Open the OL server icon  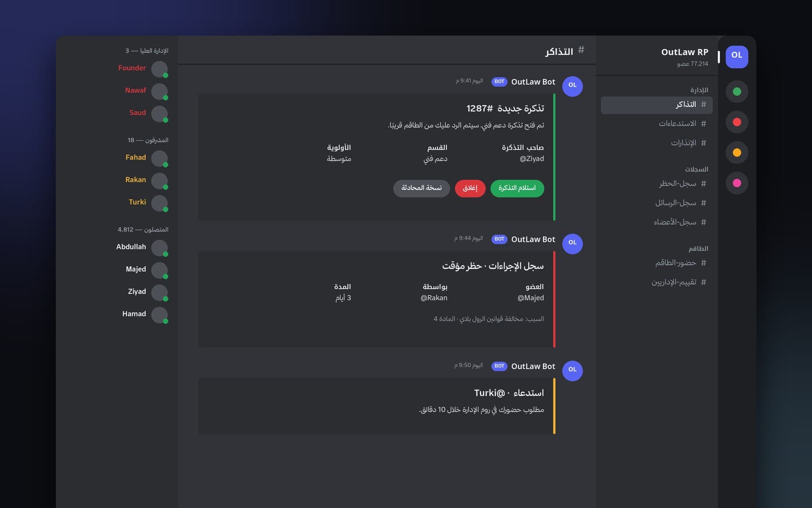(737, 56)
